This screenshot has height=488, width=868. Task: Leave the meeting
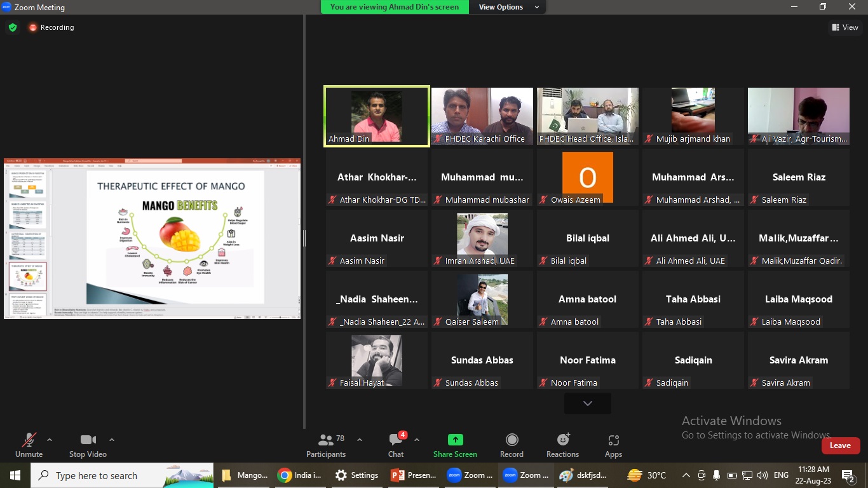(840, 445)
